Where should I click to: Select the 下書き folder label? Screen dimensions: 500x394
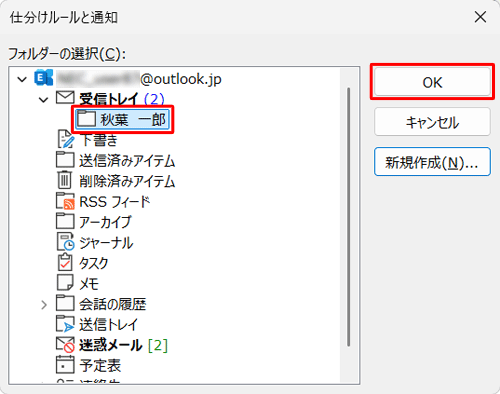(98, 140)
